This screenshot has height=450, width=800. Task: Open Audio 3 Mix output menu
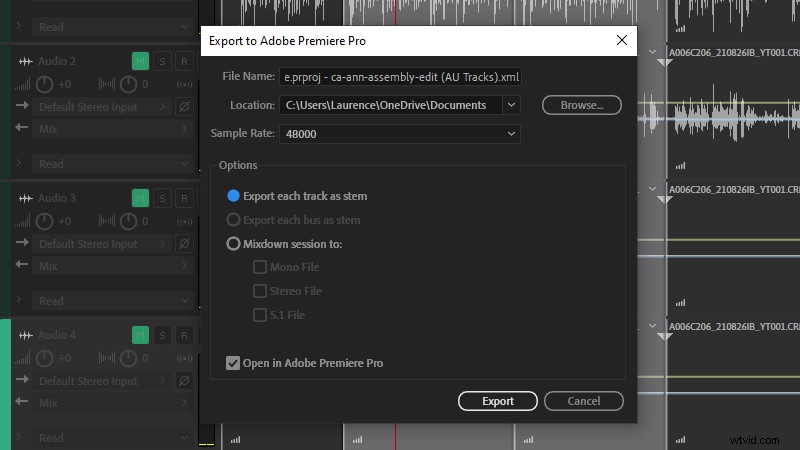[x=112, y=266]
